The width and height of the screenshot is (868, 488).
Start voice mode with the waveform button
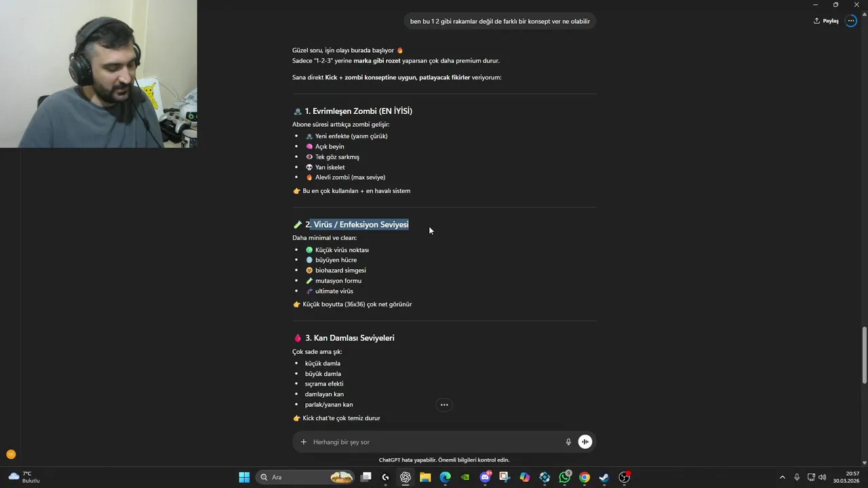585,442
